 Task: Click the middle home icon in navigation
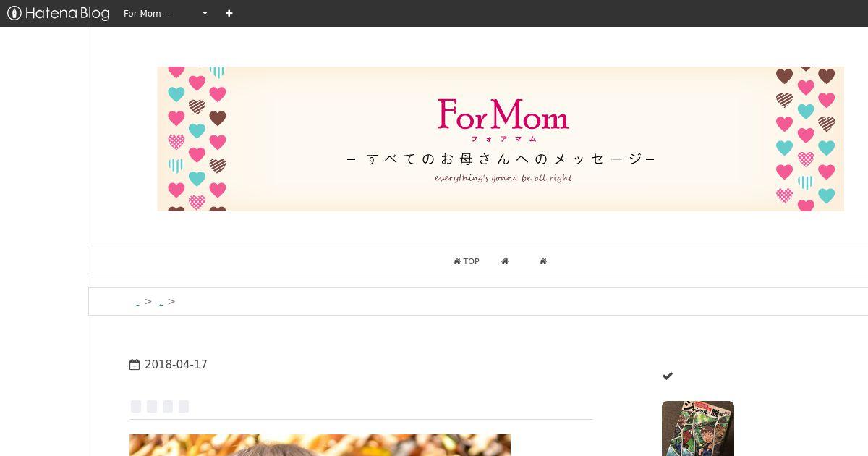click(505, 261)
